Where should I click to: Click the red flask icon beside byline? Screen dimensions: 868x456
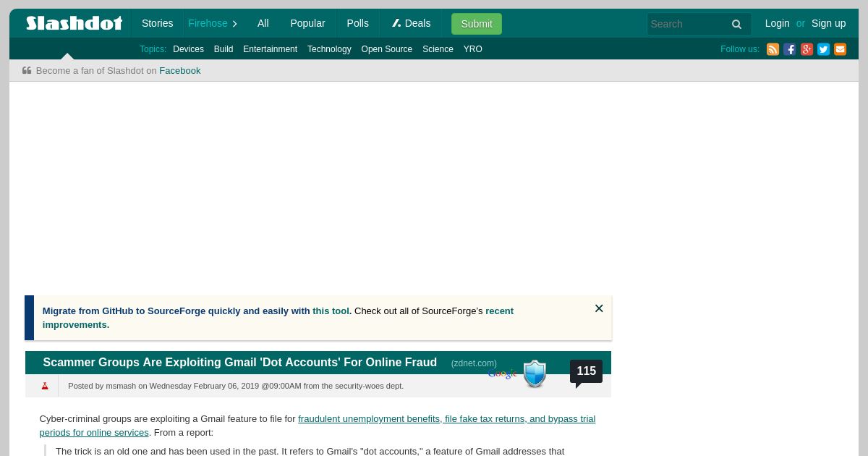[x=45, y=386]
